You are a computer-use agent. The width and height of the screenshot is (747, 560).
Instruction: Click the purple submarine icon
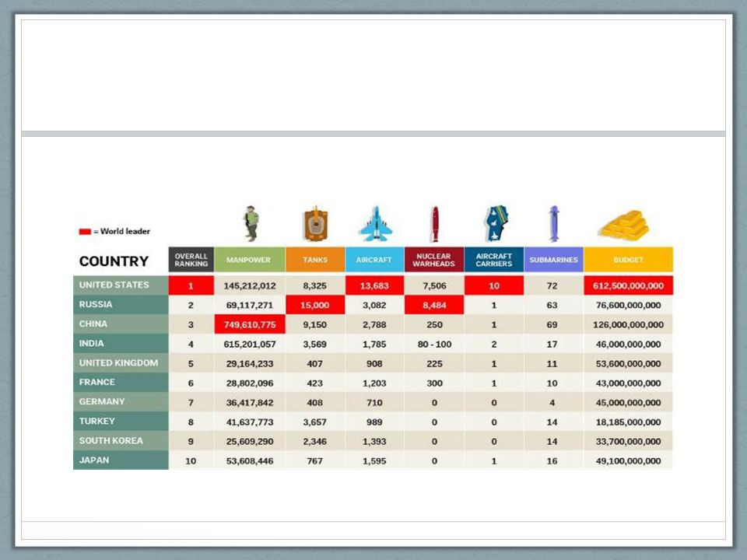(553, 224)
